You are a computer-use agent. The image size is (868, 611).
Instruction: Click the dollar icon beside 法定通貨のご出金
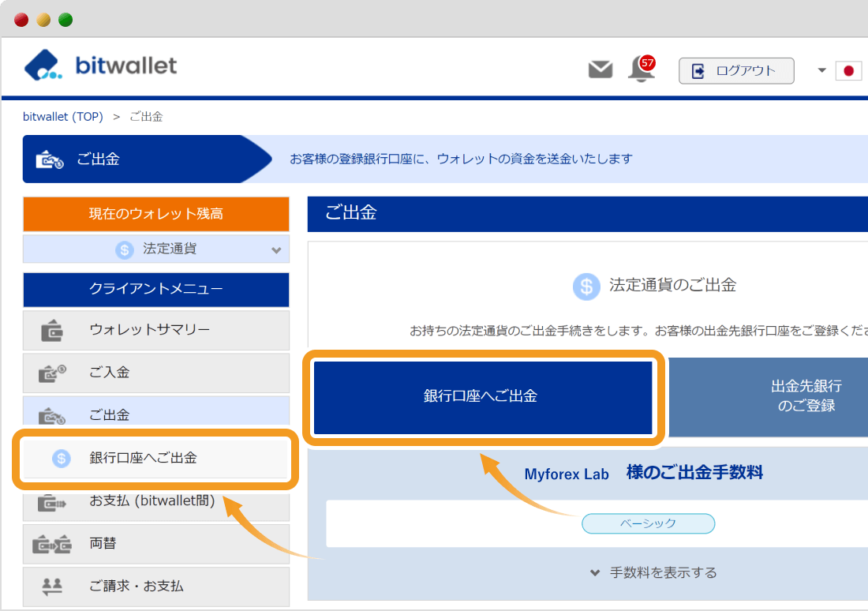[x=586, y=287]
